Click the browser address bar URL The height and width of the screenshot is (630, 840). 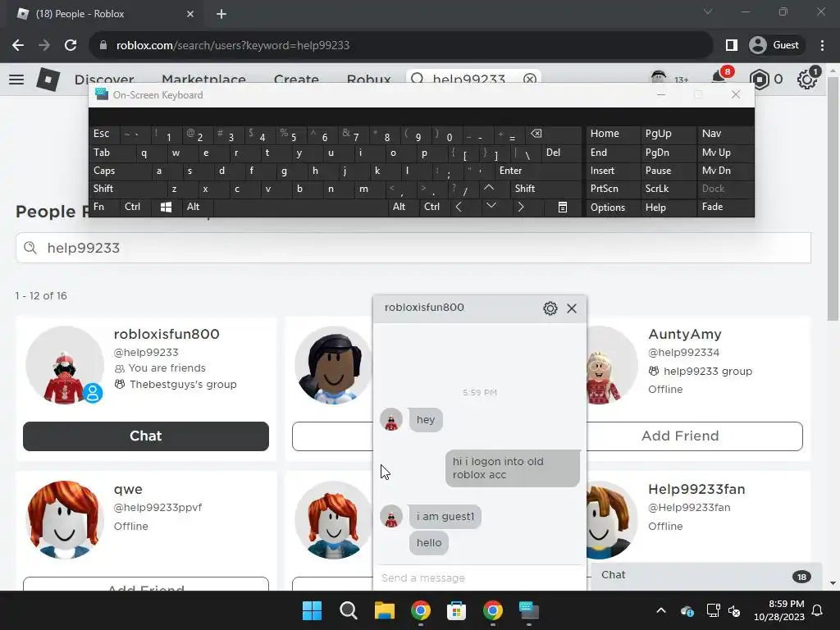233,46
